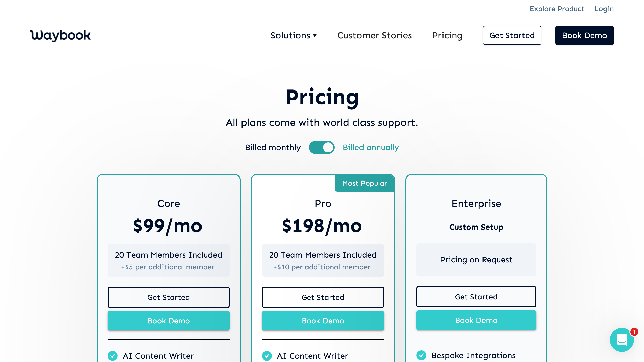Viewport: 644px width, 362px height.
Task: Open the Intercom chat widget
Action: click(x=622, y=340)
